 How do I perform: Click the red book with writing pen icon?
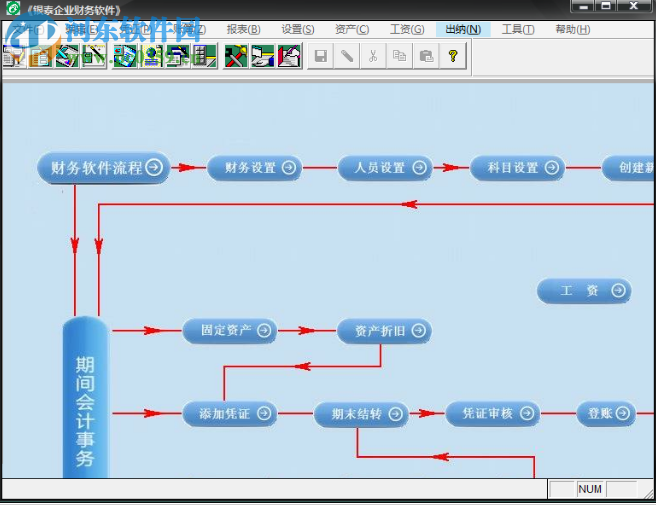coord(289,56)
